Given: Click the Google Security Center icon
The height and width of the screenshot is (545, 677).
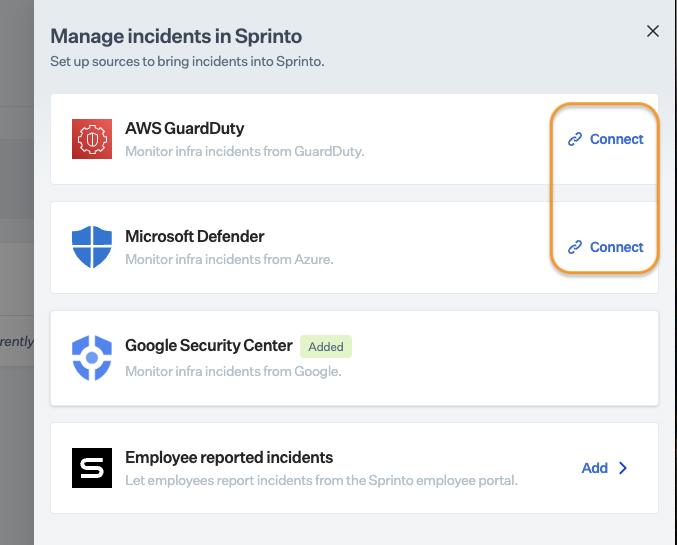Looking at the screenshot, I should 92,358.
